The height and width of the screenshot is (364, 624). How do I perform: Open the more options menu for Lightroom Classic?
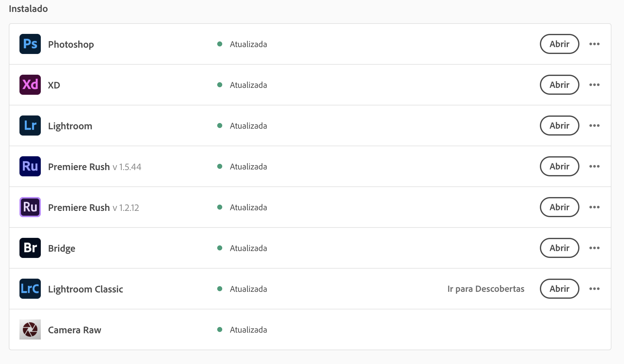[x=594, y=289]
